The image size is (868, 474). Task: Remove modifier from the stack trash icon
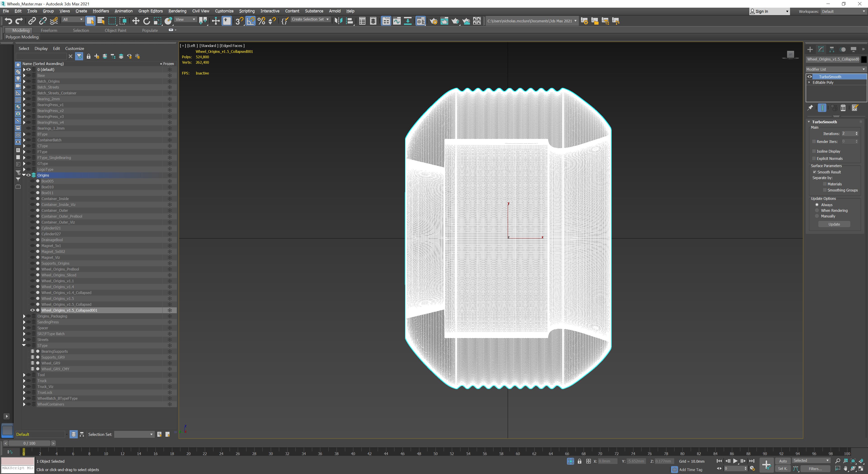point(843,108)
